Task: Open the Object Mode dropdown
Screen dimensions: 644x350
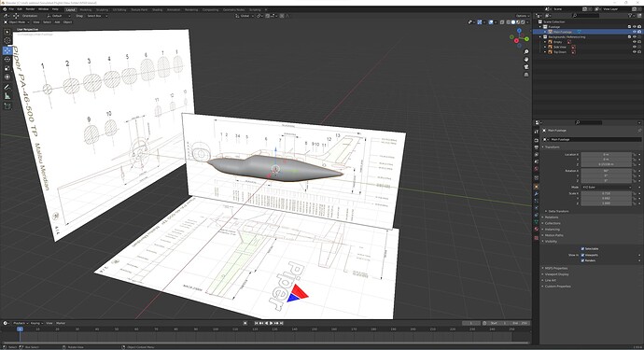Action: pos(17,22)
